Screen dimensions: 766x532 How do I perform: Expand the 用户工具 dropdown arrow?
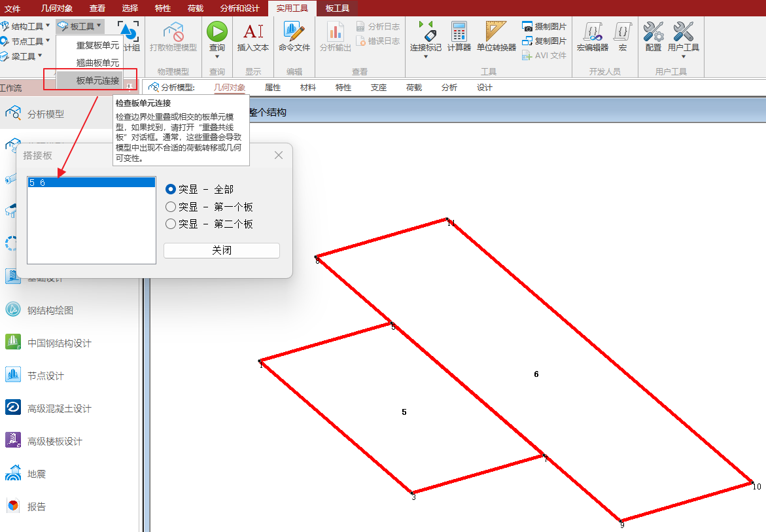pyautogui.click(x=683, y=57)
